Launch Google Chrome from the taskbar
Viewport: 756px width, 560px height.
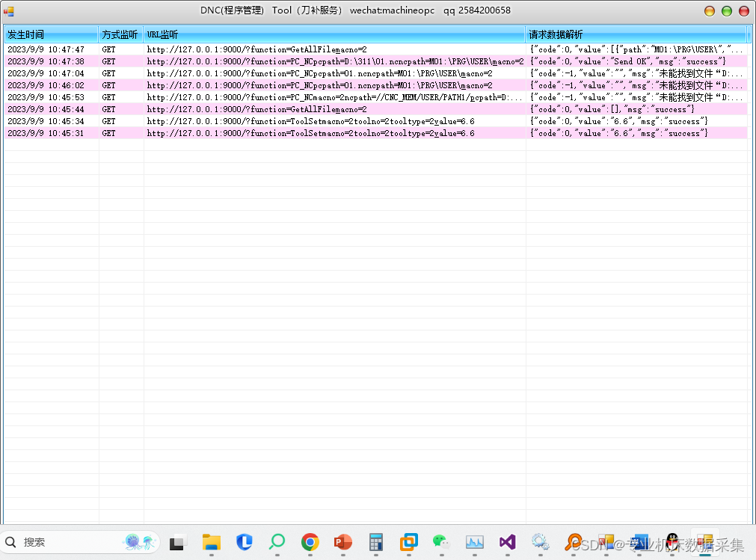310,542
